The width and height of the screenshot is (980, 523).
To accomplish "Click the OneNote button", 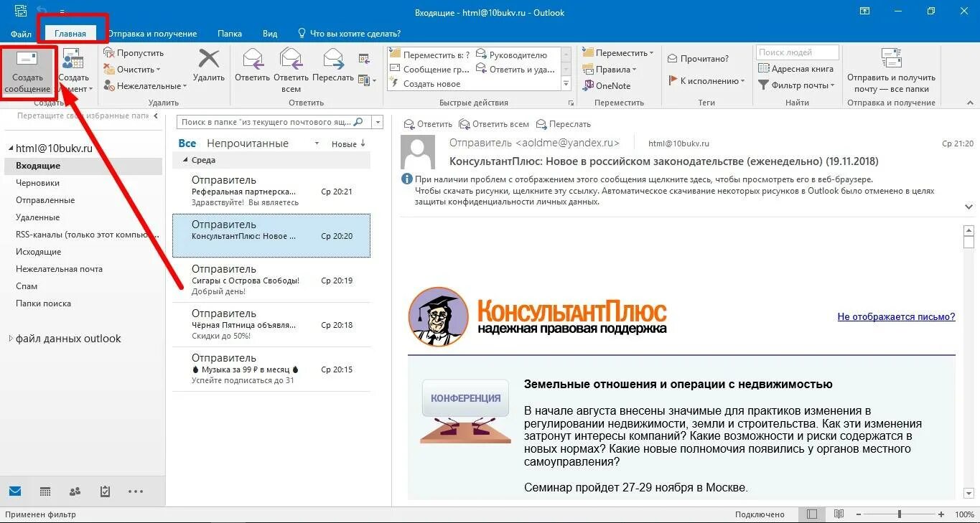I will 607,86.
